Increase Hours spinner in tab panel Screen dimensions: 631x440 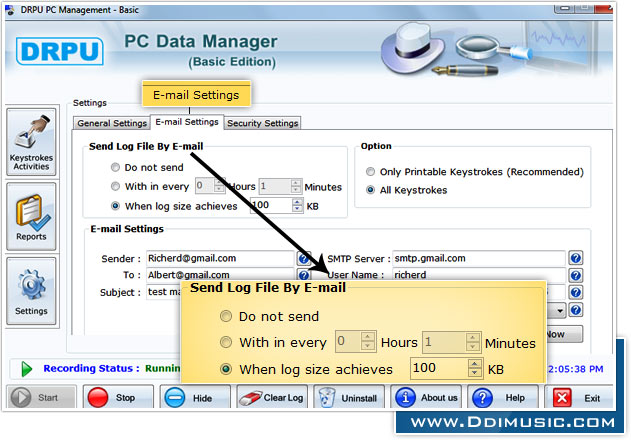pos(219,182)
